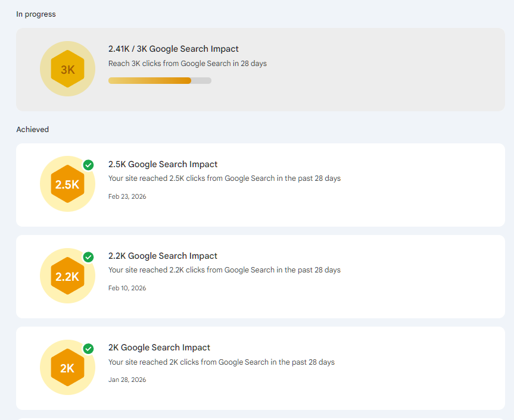
Task: Click the In progress section heading
Action: click(x=36, y=14)
